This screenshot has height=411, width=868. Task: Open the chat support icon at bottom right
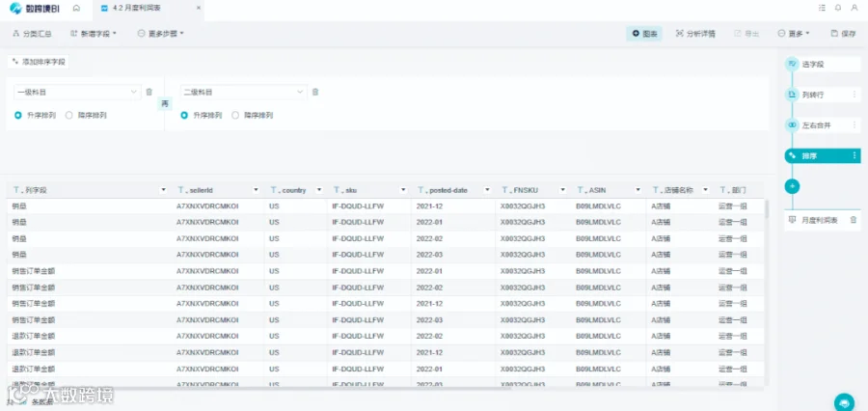[x=844, y=401]
